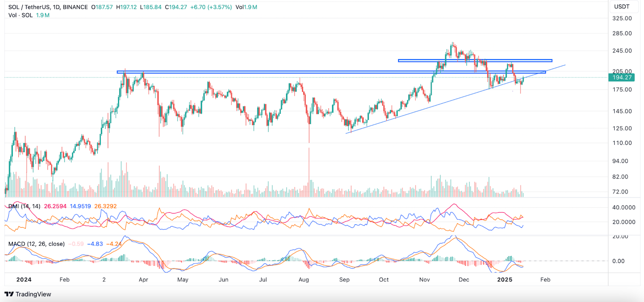Viewport: 644px width, 302px height.
Task: Click the Vol1.9M header value
Action: pos(246,7)
